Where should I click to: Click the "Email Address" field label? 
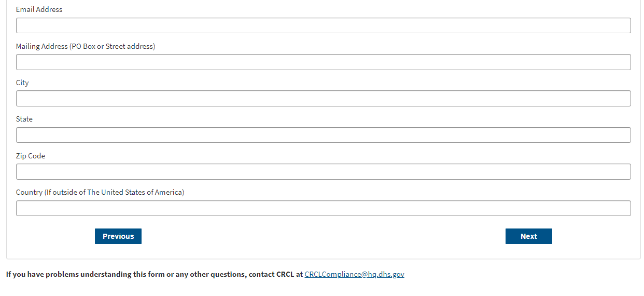pyautogui.click(x=39, y=9)
